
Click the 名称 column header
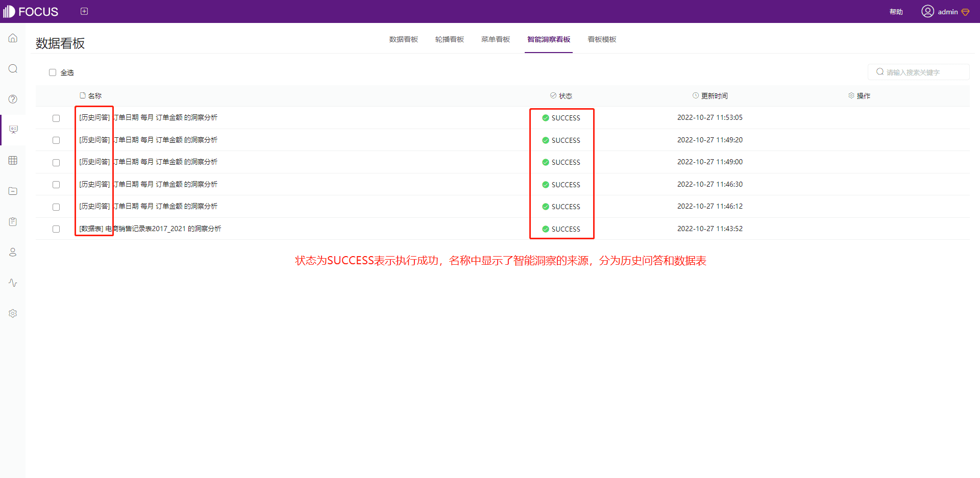(90, 96)
